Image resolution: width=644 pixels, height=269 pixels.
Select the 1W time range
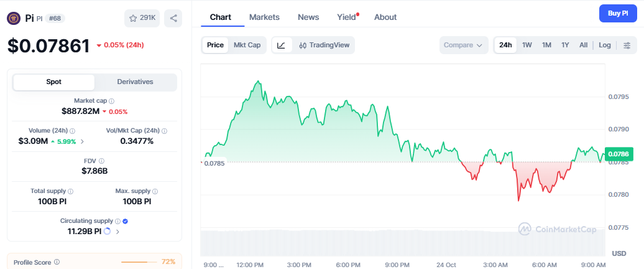pos(527,45)
